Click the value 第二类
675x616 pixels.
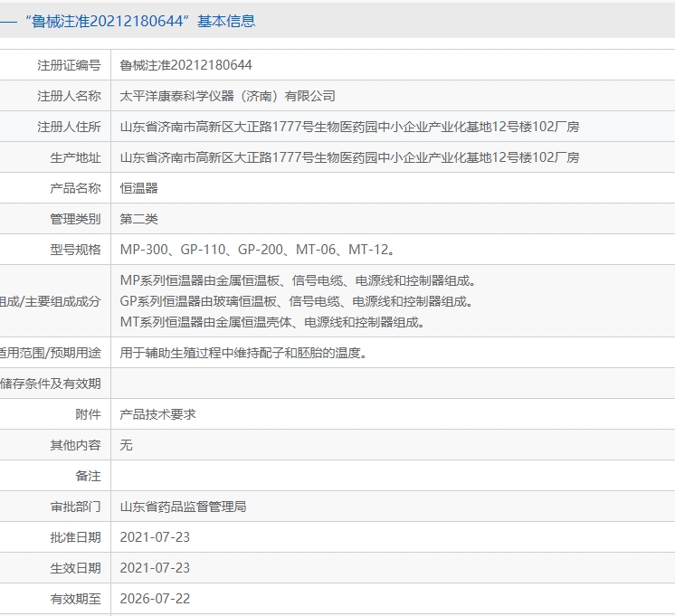click(139, 219)
